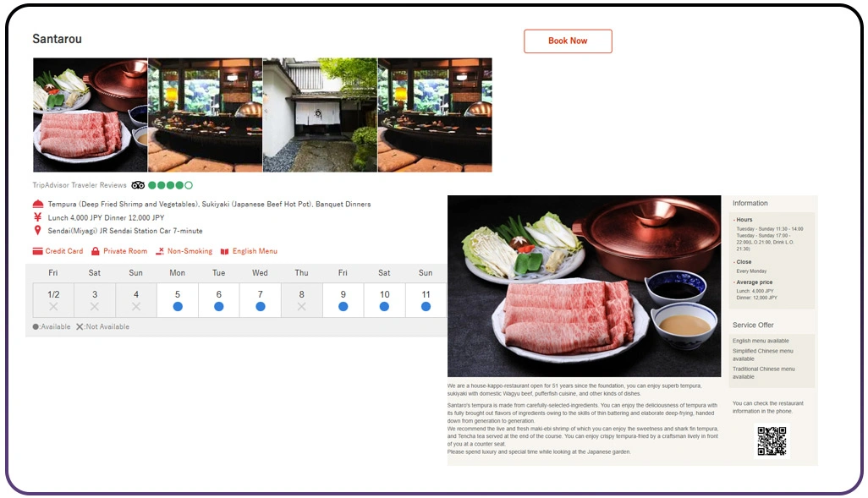Click the Private Room lock icon

[x=96, y=251]
